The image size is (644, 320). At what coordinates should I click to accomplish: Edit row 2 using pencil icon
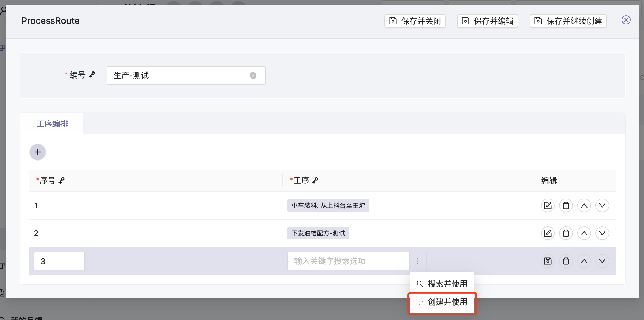tap(548, 233)
